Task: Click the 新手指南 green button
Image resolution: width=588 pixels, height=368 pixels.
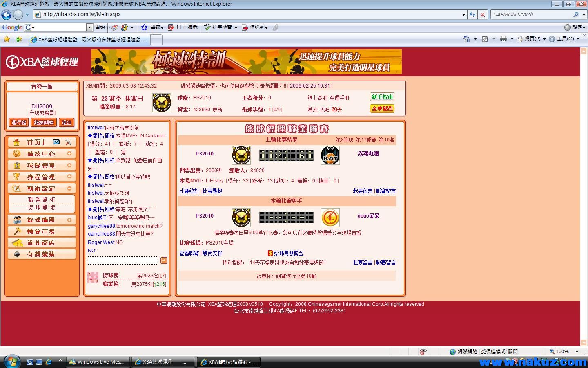Action: pyautogui.click(x=382, y=97)
